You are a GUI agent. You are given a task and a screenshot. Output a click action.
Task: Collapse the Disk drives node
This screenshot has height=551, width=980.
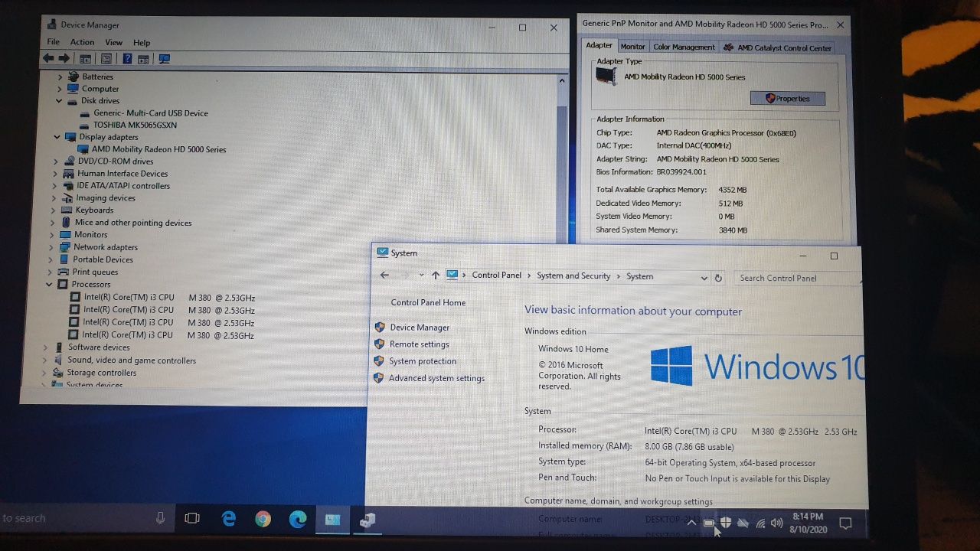tap(59, 100)
